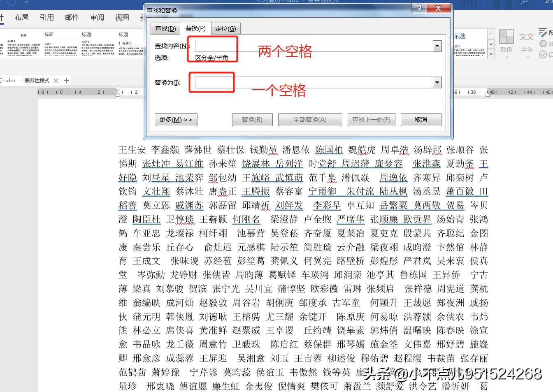Click the styles gallery scroll-down arrow
The image size is (553, 392).
point(490,44)
